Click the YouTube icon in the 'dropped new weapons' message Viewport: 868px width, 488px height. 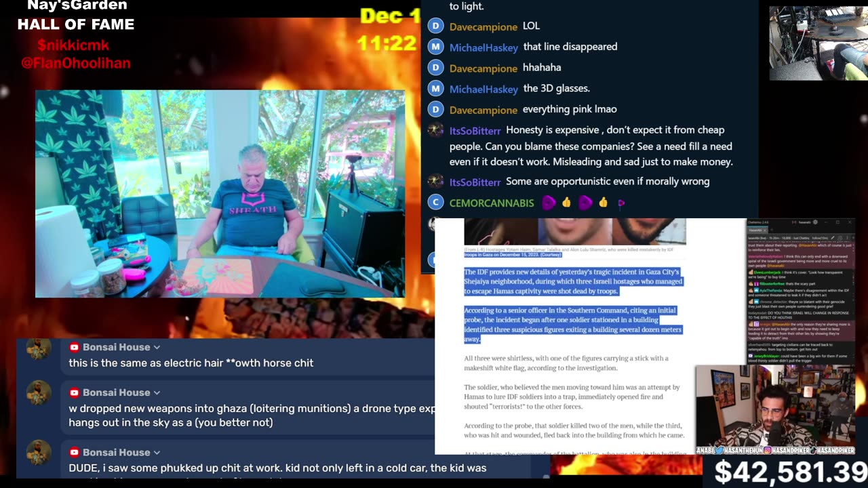click(75, 392)
